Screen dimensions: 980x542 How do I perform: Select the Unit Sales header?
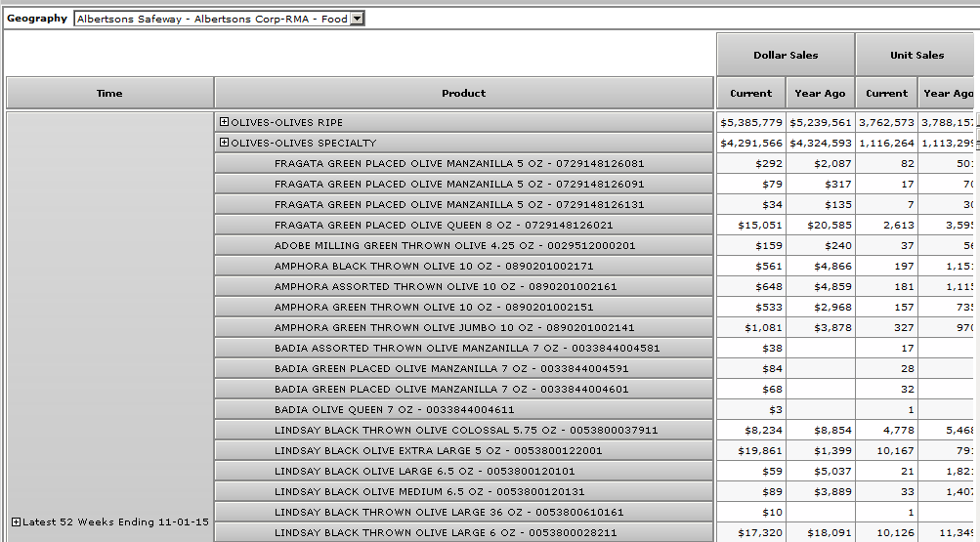916,56
